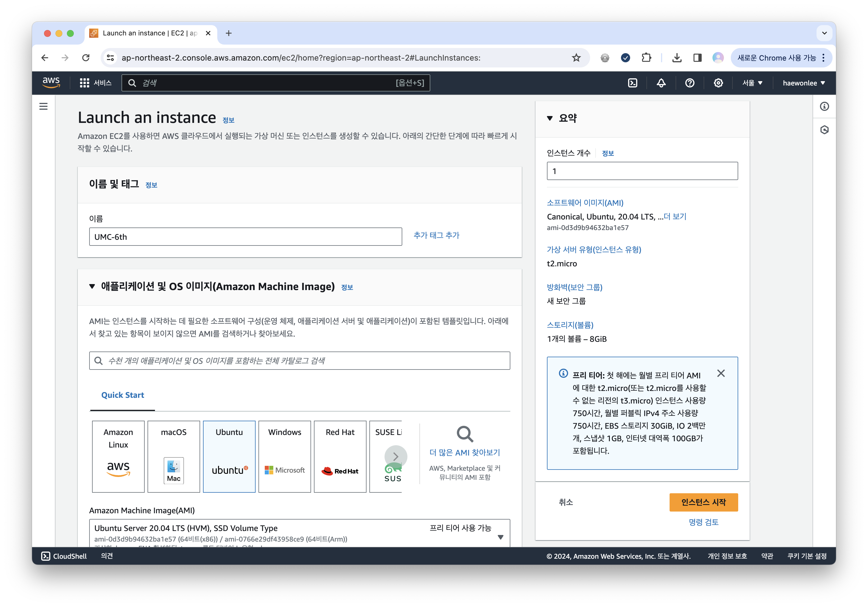868x607 pixels.
Task: Open CloudShell icon in AWS top navigation
Action: point(632,83)
